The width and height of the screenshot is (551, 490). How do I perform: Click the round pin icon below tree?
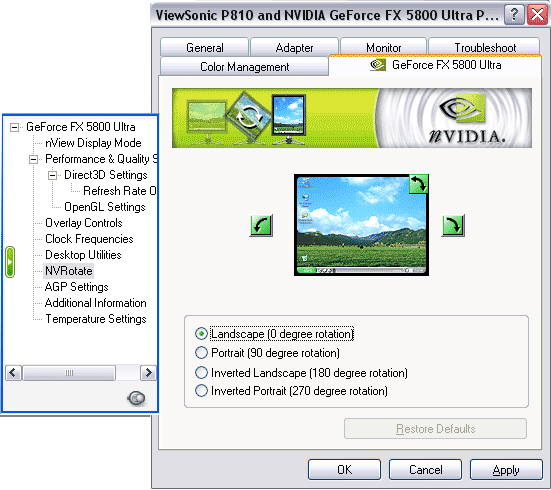pos(136,398)
